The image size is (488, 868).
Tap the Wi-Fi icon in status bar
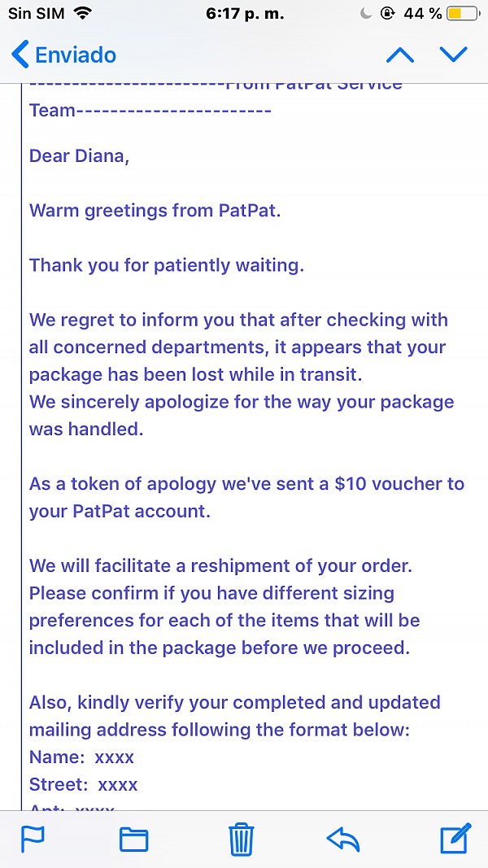pyautogui.click(x=82, y=14)
